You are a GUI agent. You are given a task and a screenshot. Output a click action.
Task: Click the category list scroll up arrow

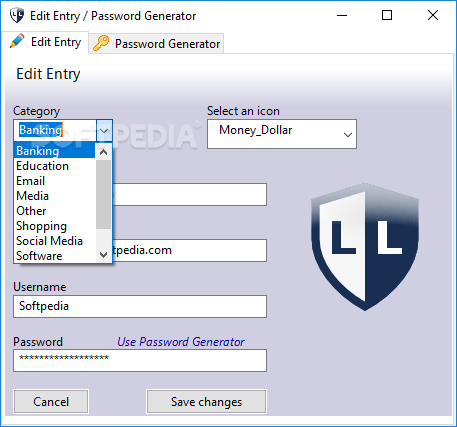click(x=103, y=152)
